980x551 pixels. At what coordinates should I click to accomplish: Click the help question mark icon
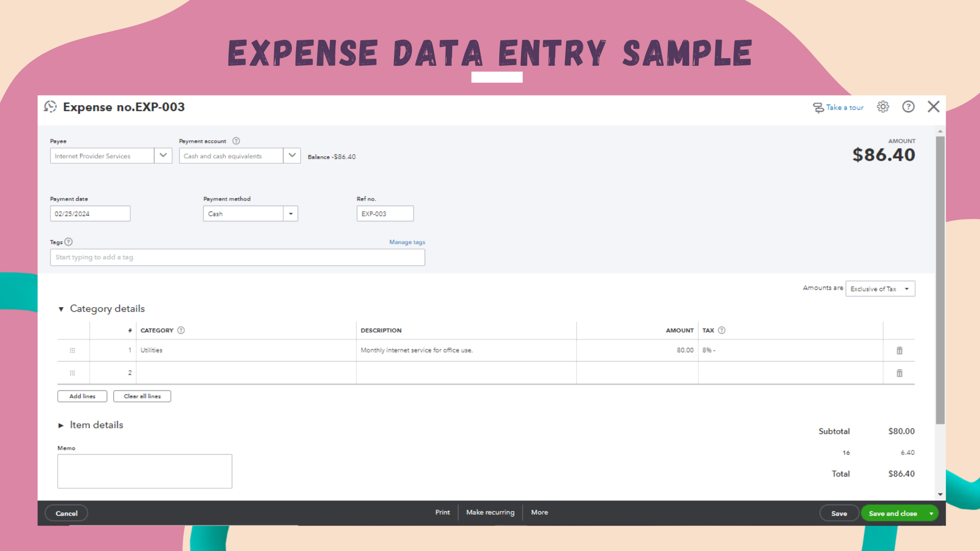[x=908, y=107]
